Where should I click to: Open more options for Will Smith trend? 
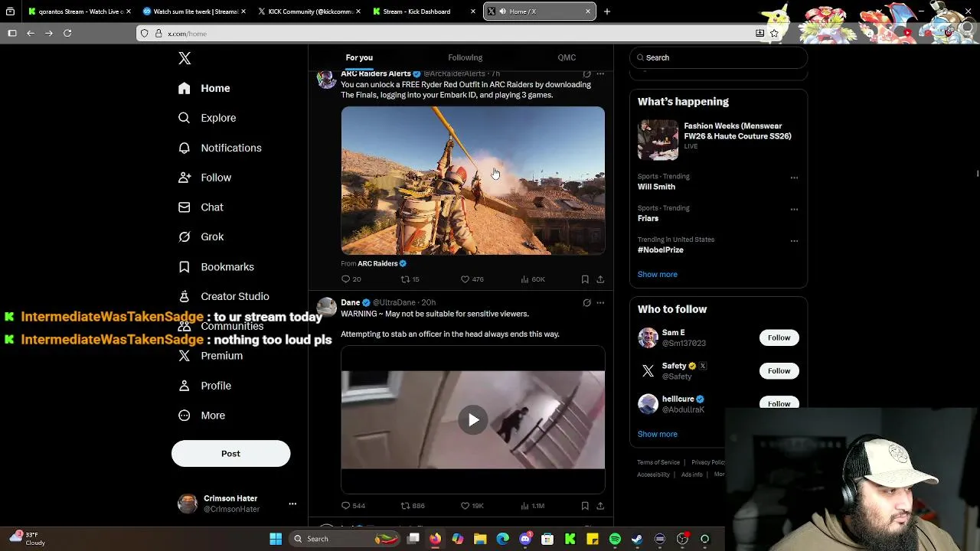[794, 178]
